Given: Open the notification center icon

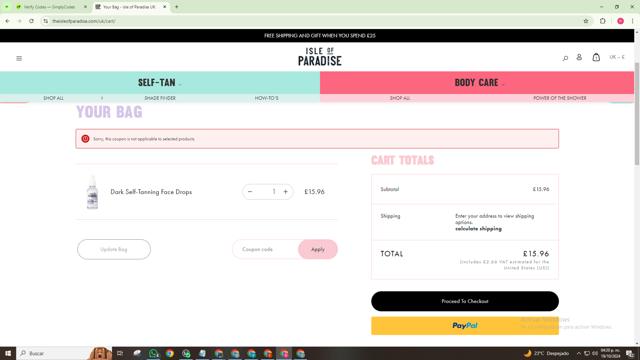Looking at the screenshot, I should click(630, 353).
